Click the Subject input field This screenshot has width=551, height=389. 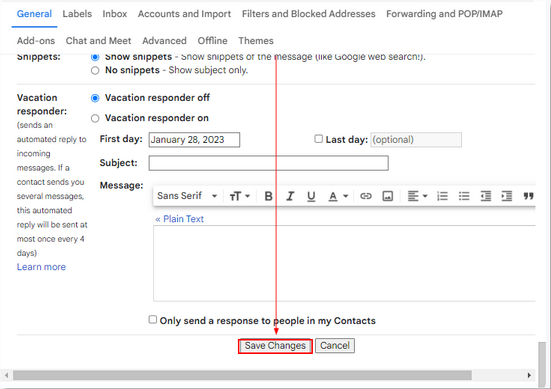click(x=268, y=163)
